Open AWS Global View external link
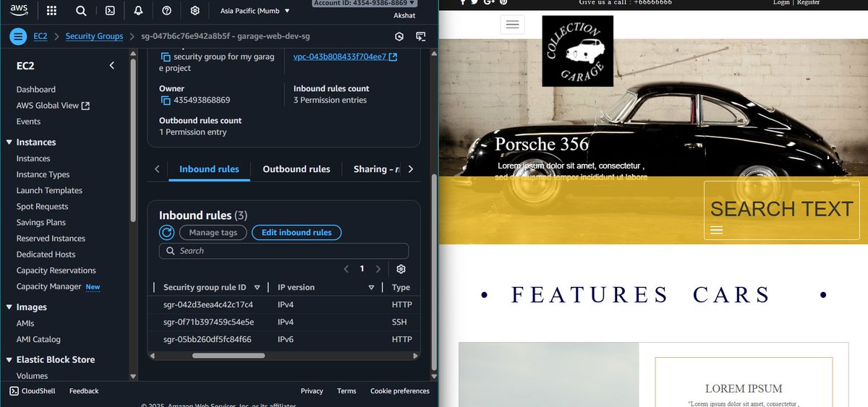The image size is (868, 407). 53,106
